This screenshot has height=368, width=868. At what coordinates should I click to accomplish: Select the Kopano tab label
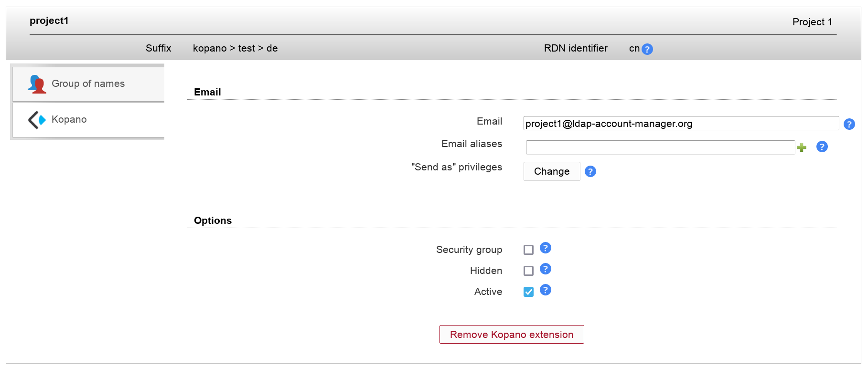[69, 120]
